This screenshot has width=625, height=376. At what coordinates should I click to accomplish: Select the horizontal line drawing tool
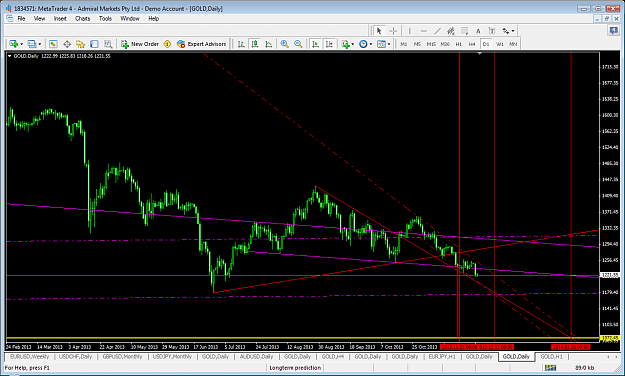pyautogui.click(x=423, y=31)
